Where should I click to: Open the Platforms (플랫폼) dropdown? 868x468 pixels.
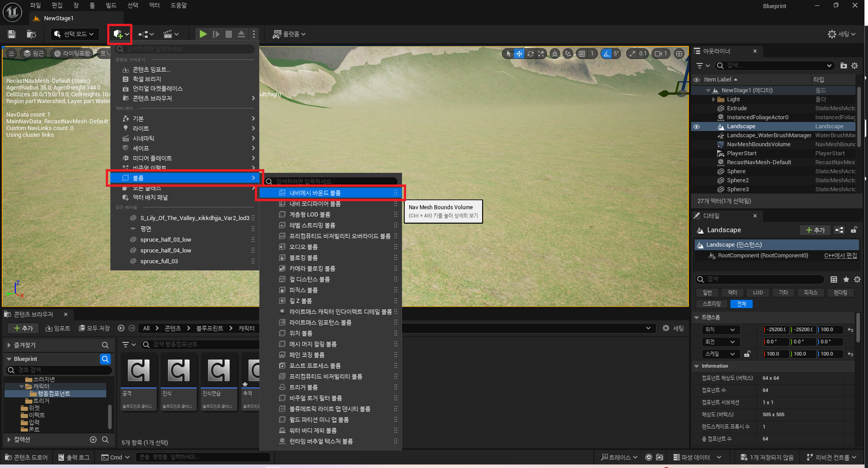(x=289, y=34)
